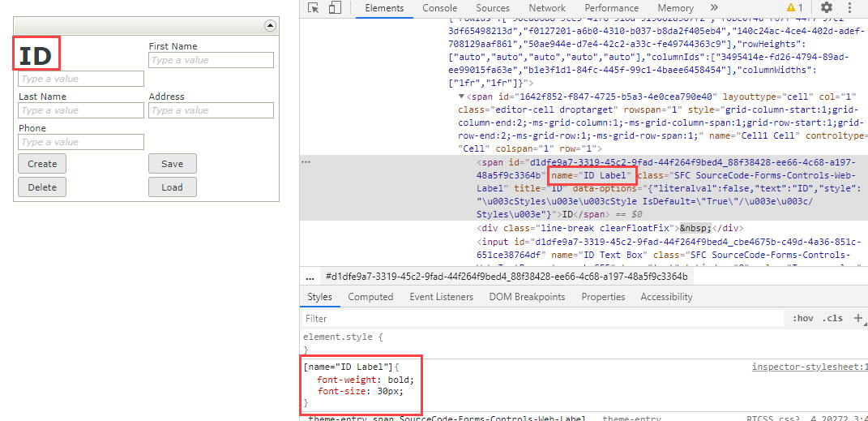This screenshot has height=421, width=868.
Task: Toggle the :hov element state panel
Action: pos(802,319)
